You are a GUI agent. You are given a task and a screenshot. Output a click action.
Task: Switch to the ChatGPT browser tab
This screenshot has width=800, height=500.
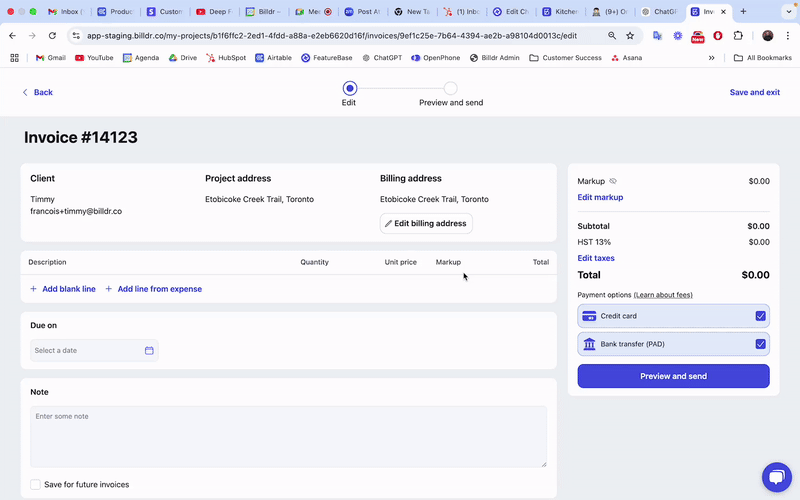(660, 12)
